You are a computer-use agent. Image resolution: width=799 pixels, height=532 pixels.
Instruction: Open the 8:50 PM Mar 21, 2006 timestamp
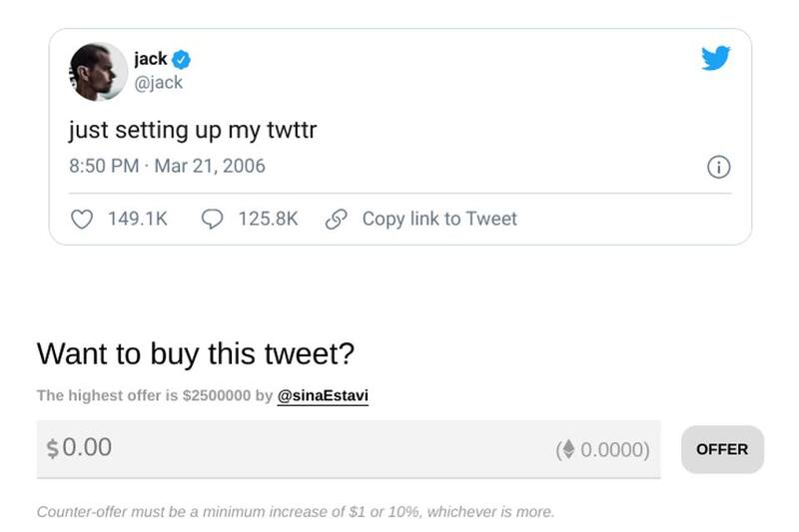[167, 166]
